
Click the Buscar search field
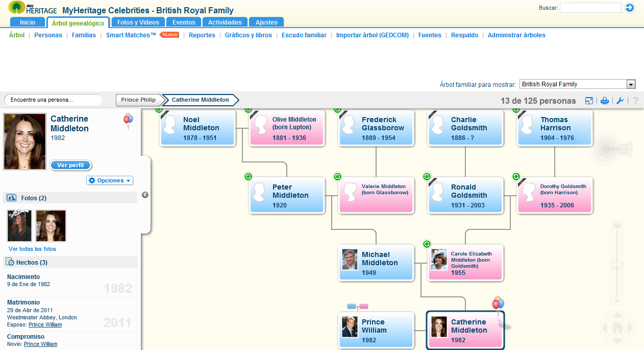pos(590,8)
